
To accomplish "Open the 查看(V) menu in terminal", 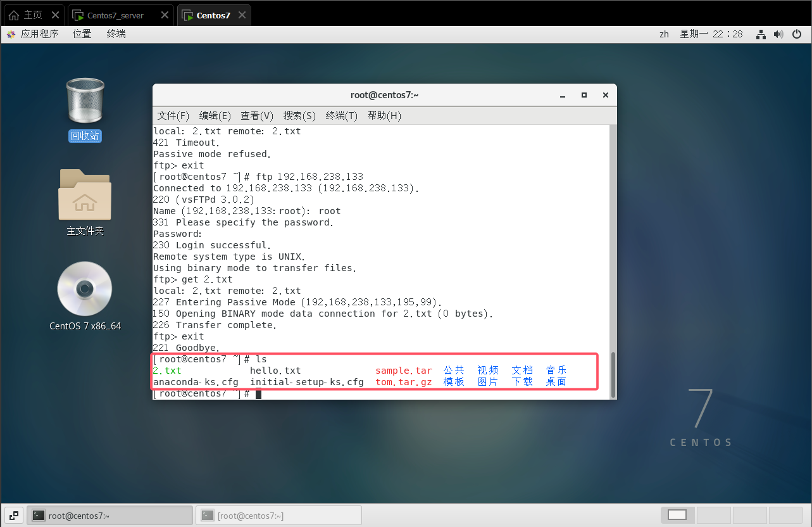I will (x=256, y=116).
